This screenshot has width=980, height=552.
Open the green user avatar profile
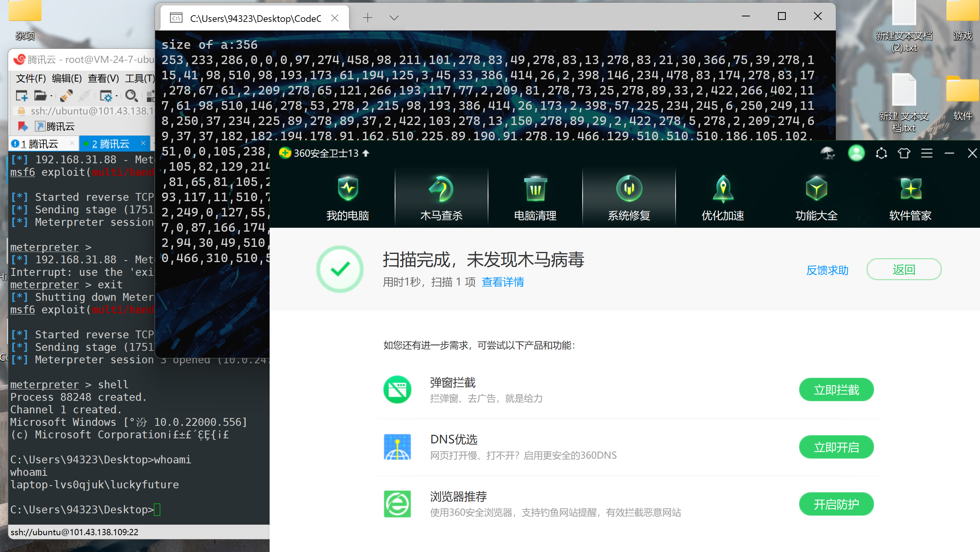[856, 153]
